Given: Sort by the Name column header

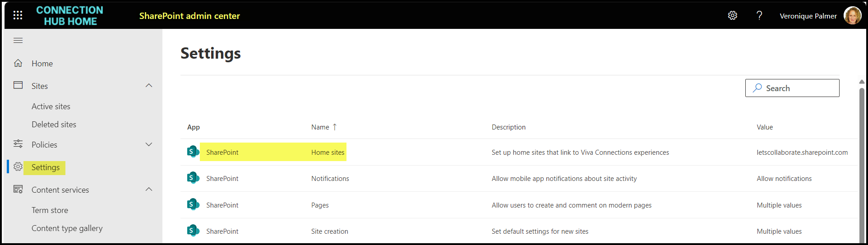Looking at the screenshot, I should pos(320,127).
